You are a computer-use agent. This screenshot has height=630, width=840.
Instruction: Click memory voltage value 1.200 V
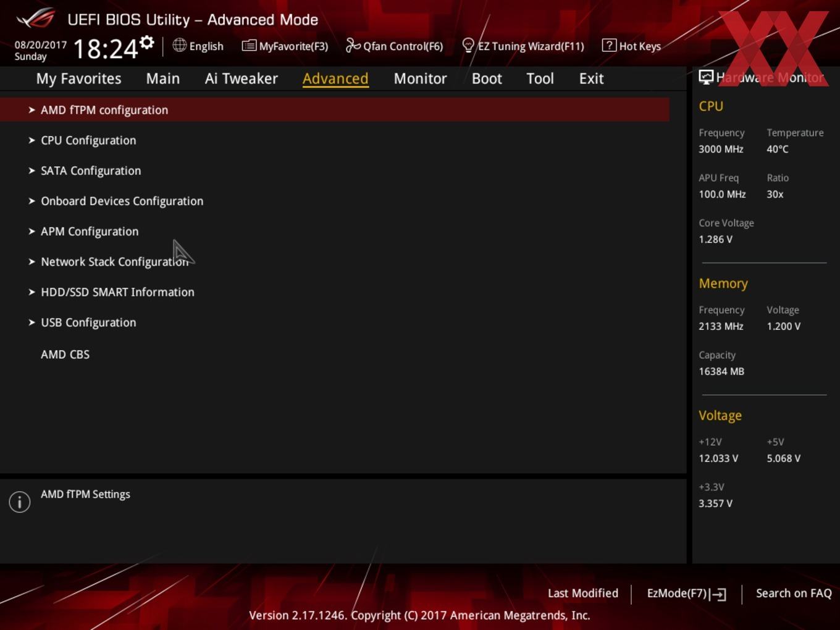point(784,326)
